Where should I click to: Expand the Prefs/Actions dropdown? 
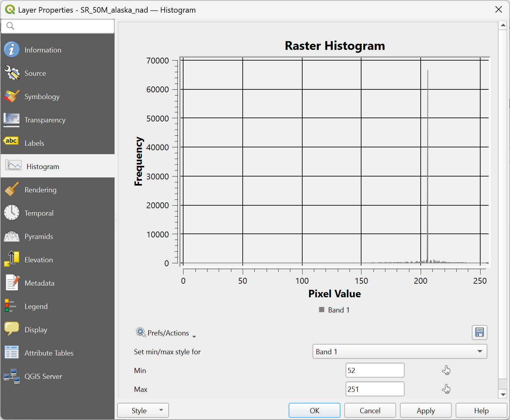pos(166,333)
